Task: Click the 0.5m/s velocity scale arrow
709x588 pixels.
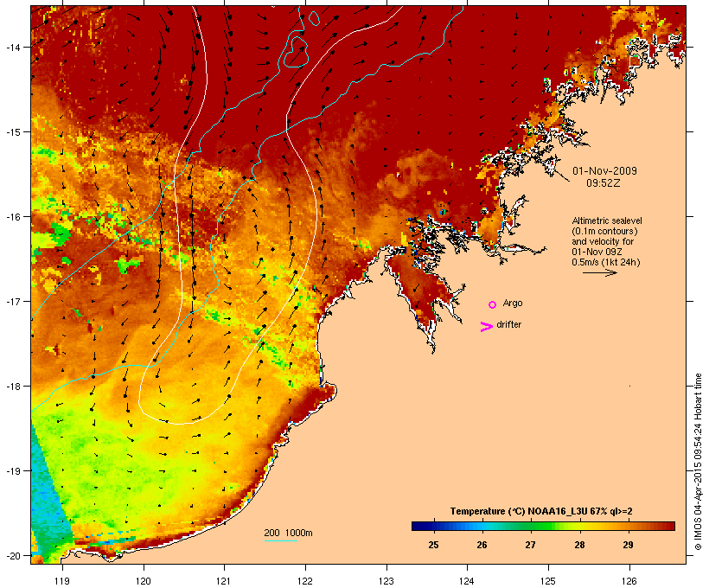Action: click(x=599, y=272)
